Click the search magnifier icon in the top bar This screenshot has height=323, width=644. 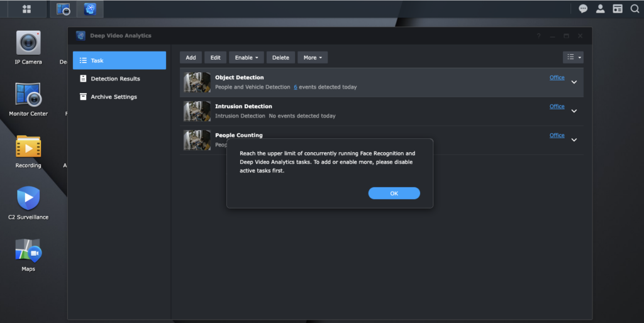(x=635, y=9)
